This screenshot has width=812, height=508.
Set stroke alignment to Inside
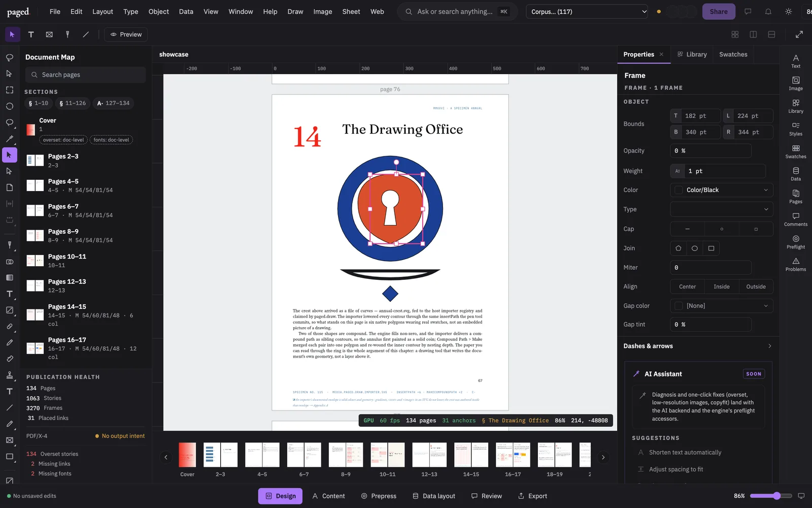click(x=722, y=287)
